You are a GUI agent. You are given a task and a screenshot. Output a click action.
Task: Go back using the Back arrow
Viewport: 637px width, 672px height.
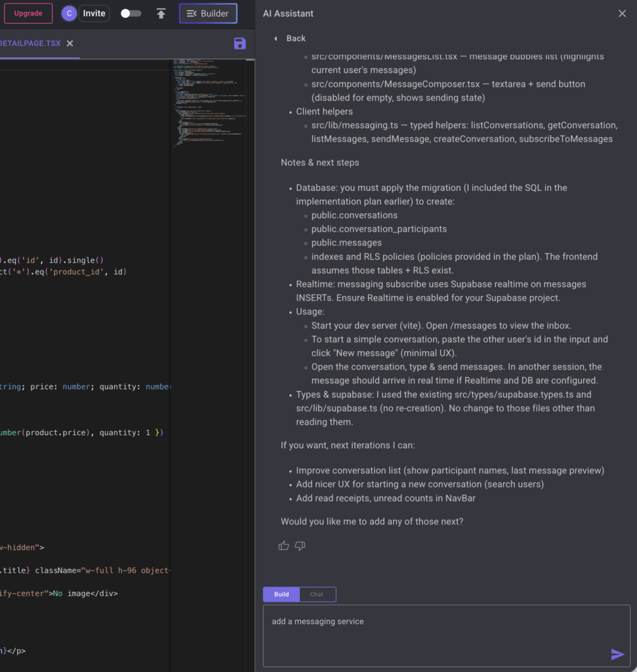(290, 39)
